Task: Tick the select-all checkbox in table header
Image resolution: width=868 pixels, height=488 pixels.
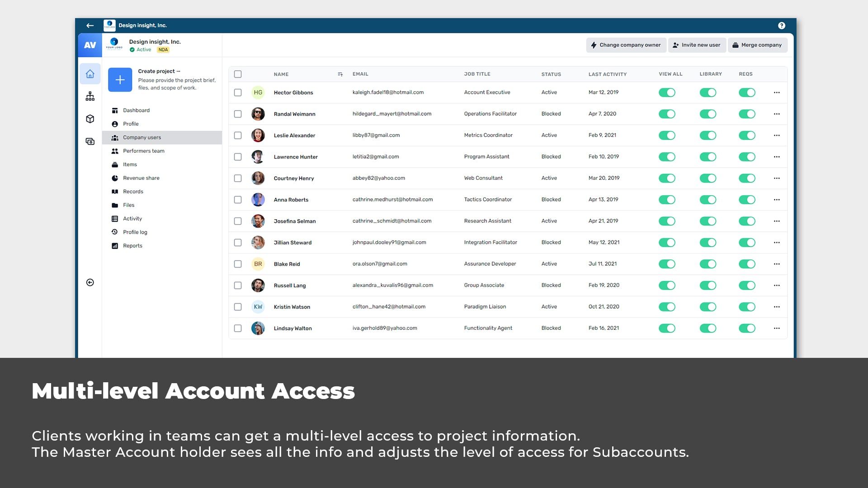Action: point(238,74)
